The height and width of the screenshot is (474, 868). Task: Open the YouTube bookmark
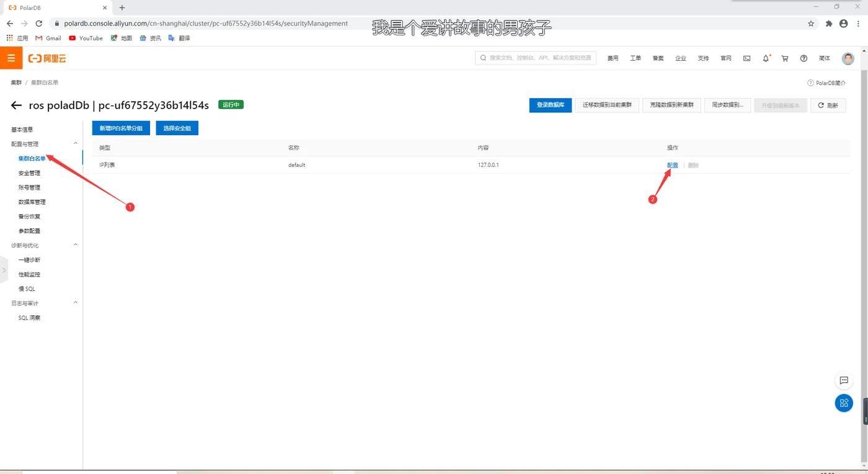click(x=86, y=38)
